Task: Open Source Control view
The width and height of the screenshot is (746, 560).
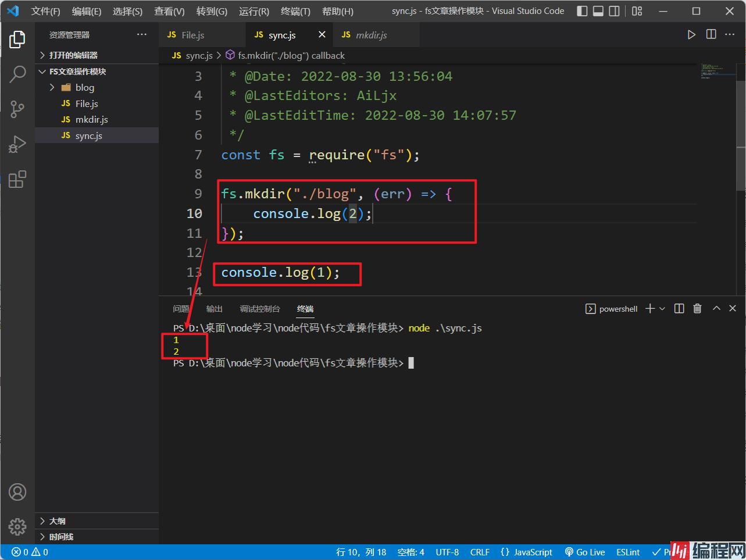Action: pos(17,109)
